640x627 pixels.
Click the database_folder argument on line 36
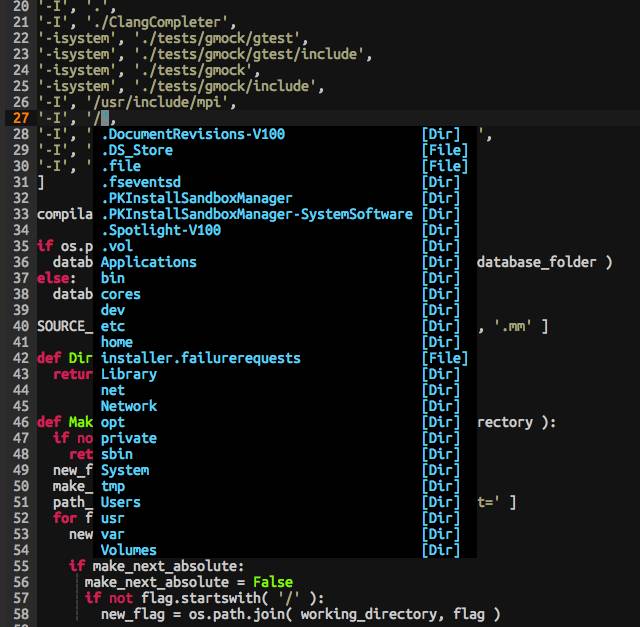tap(536, 262)
